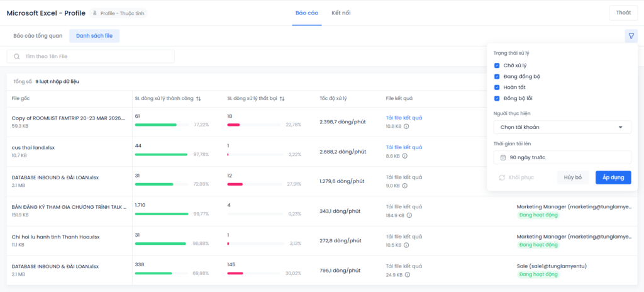644x292 pixels.
Task: Disable the Đồng bộ lỗi checkbox
Action: coord(497,98)
